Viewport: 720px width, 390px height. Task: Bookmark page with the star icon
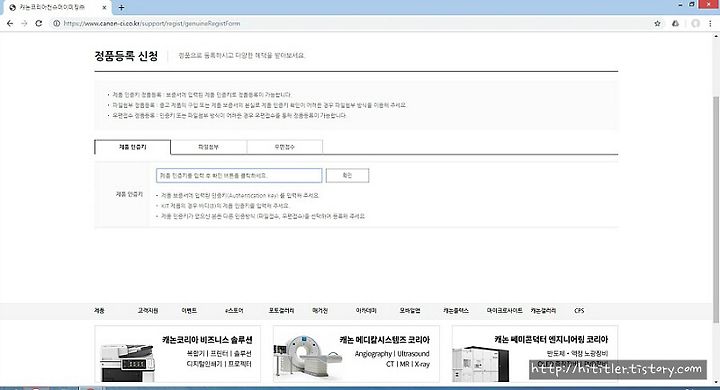658,23
